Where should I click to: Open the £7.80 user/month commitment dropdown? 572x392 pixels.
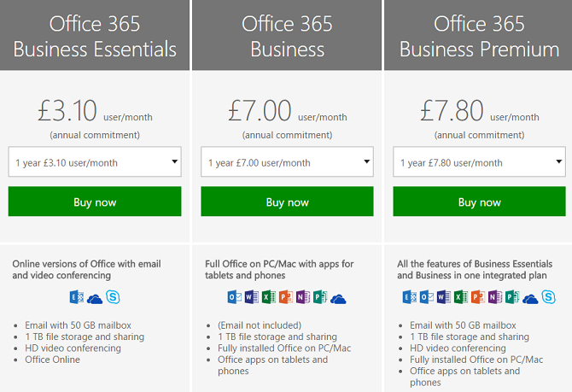pyautogui.click(x=479, y=162)
